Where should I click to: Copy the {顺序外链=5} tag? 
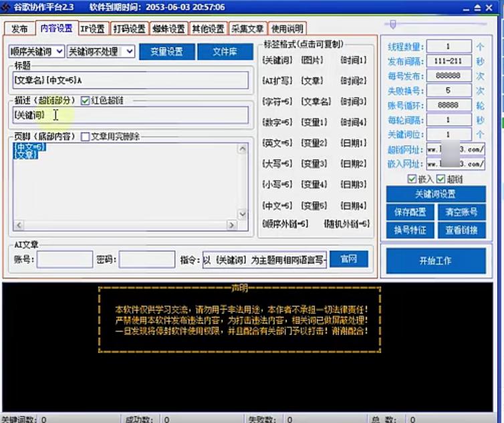[285, 224]
